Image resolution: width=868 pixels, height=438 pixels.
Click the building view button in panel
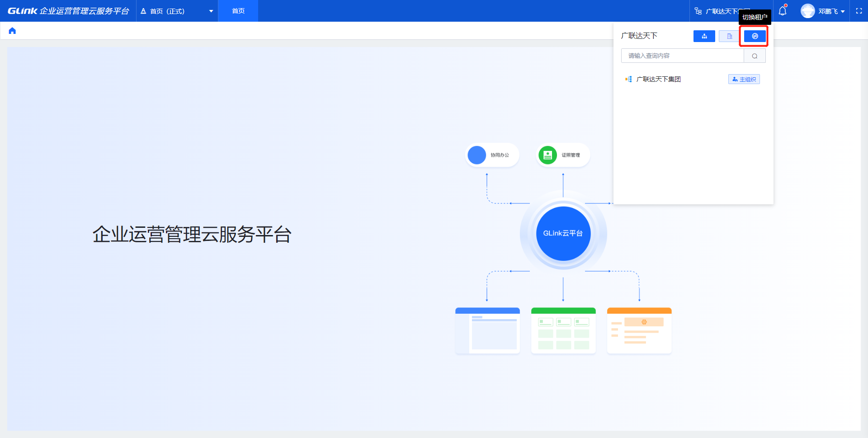click(x=730, y=36)
